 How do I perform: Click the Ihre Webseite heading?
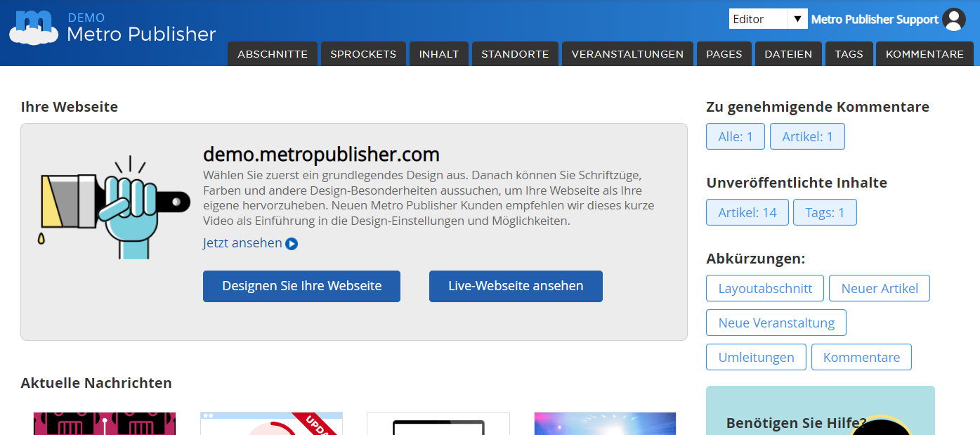[70, 107]
